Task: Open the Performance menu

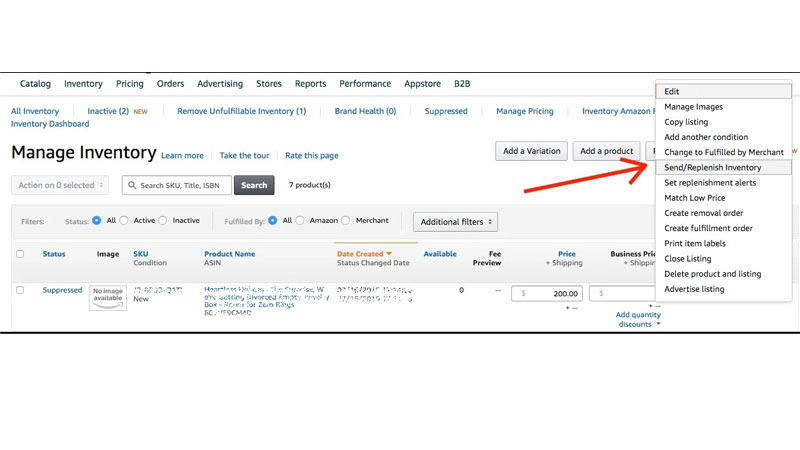Action: click(365, 84)
